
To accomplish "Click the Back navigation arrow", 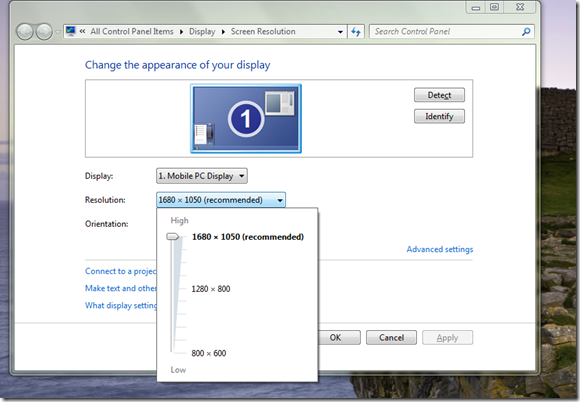I will click(25, 32).
